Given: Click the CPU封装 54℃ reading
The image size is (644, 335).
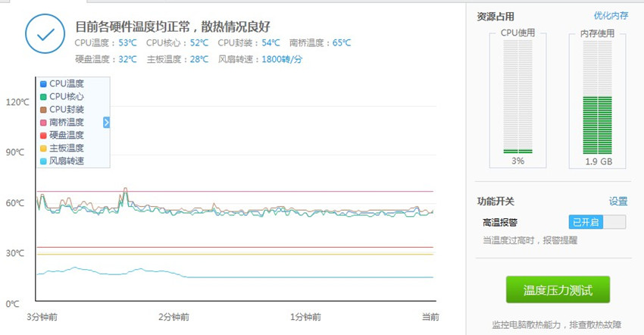Looking at the screenshot, I should coord(249,42).
